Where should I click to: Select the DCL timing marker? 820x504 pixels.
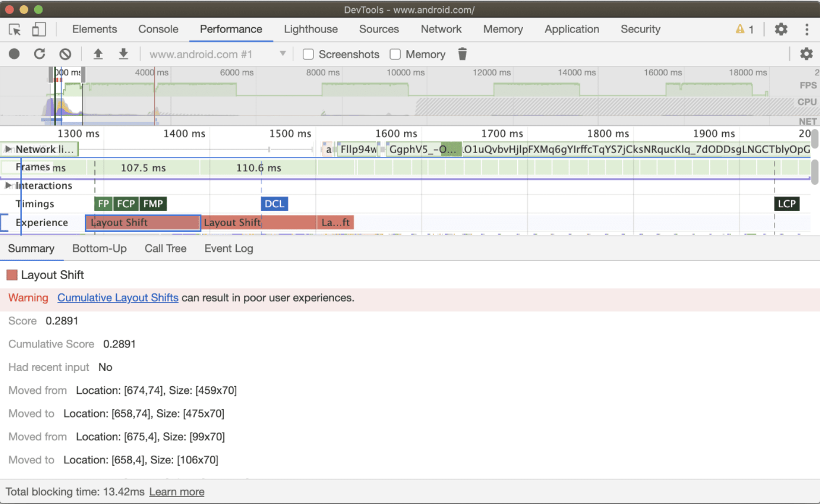click(275, 204)
